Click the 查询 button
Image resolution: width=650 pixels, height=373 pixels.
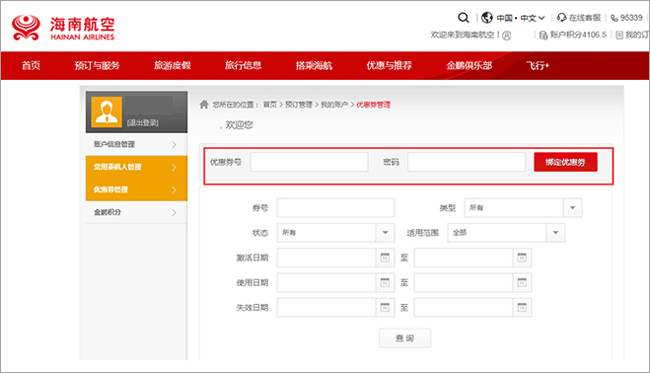coord(405,338)
